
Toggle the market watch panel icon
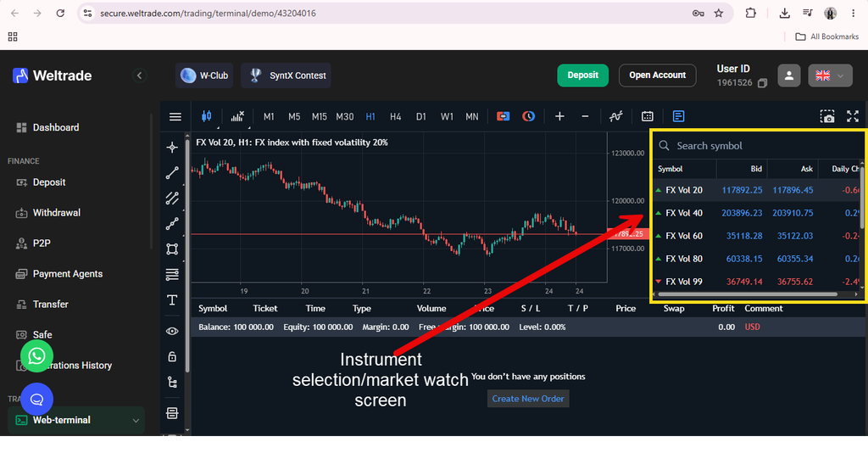point(678,116)
